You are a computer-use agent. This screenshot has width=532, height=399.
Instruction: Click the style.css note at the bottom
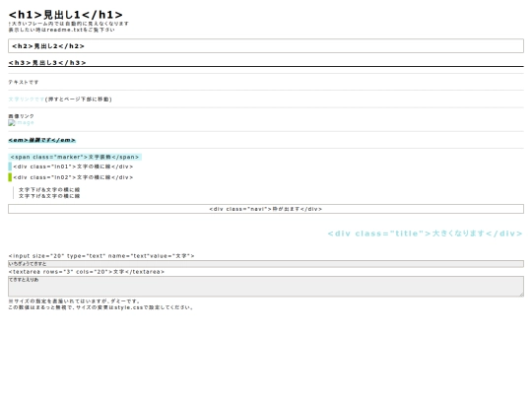pyautogui.click(x=101, y=307)
